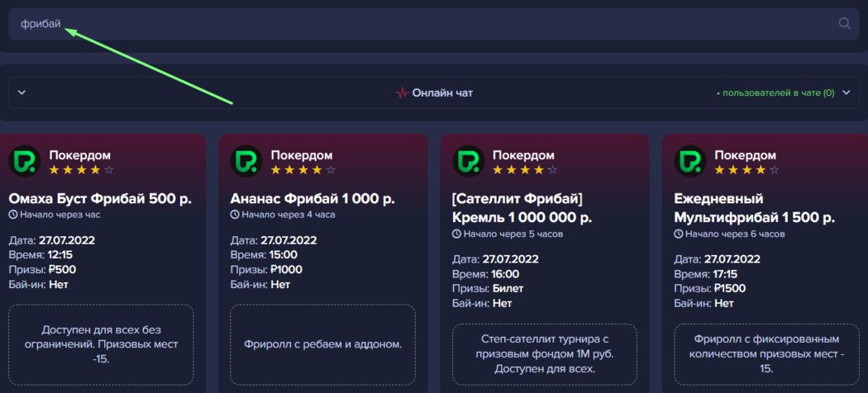Click Покердом logo in Ананас Фрибай card
868x393 pixels.
pyautogui.click(x=246, y=161)
